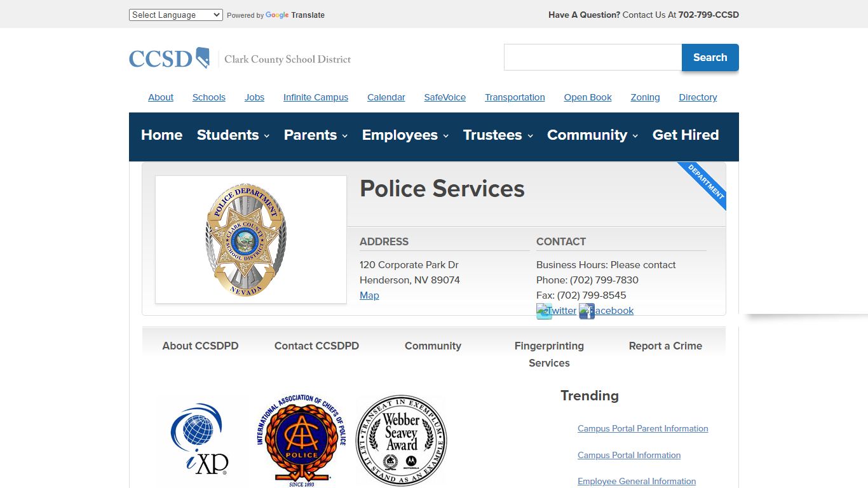Open the Infinite Campus link
Viewport: 868px width, 488px height.
coord(316,97)
